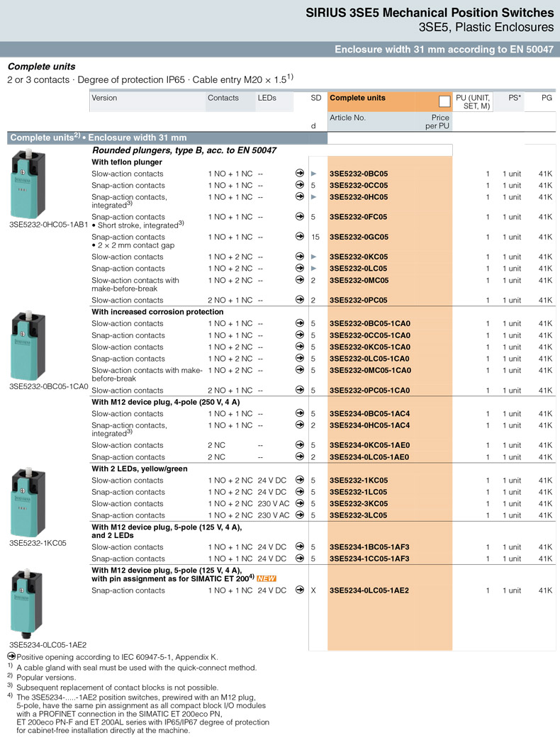Open article number 3SE5232-0GC05
The image size is (560, 740).
(x=359, y=237)
